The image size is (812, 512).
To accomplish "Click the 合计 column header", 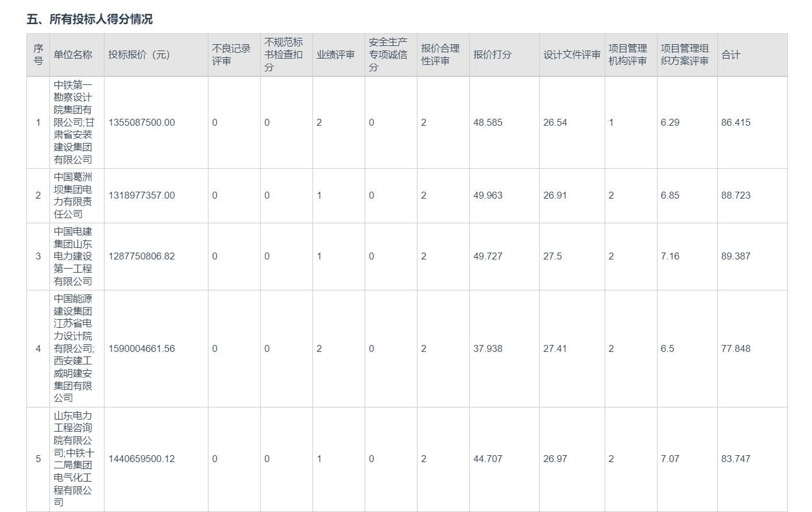I will (731, 55).
